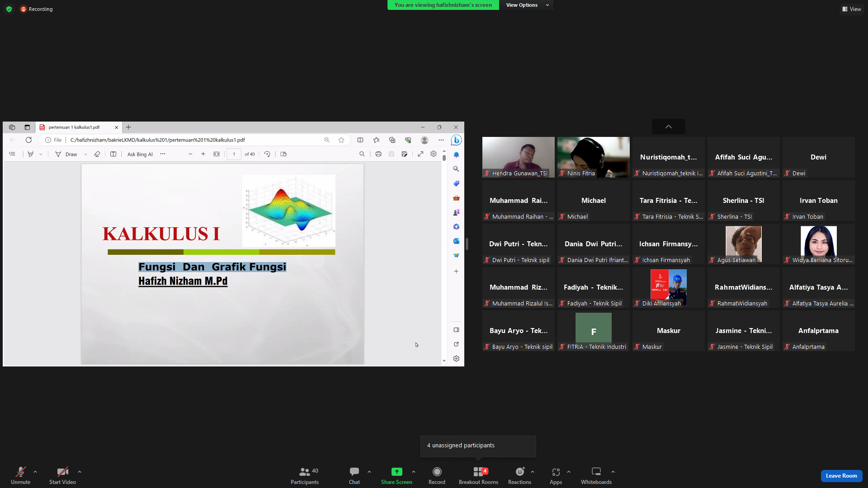The width and height of the screenshot is (868, 488).
Task: Start Video in Zoom toolbar
Action: point(62,475)
